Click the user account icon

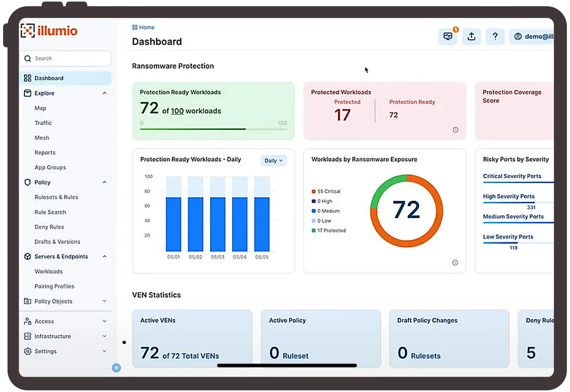pyautogui.click(x=518, y=37)
